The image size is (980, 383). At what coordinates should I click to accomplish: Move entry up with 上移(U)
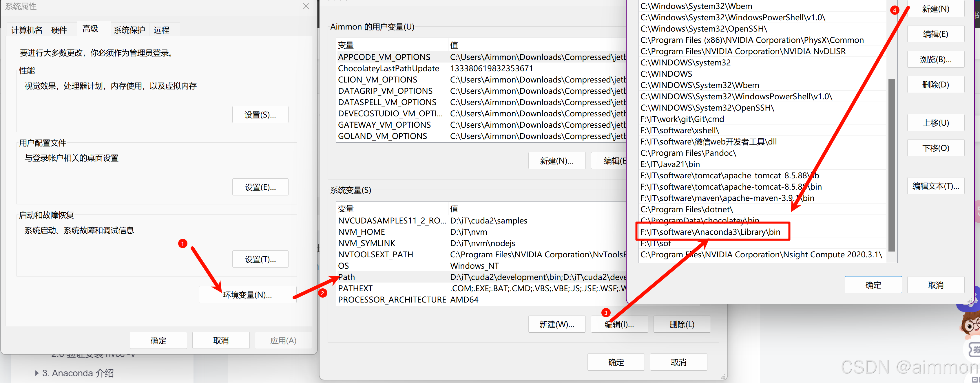tap(935, 123)
